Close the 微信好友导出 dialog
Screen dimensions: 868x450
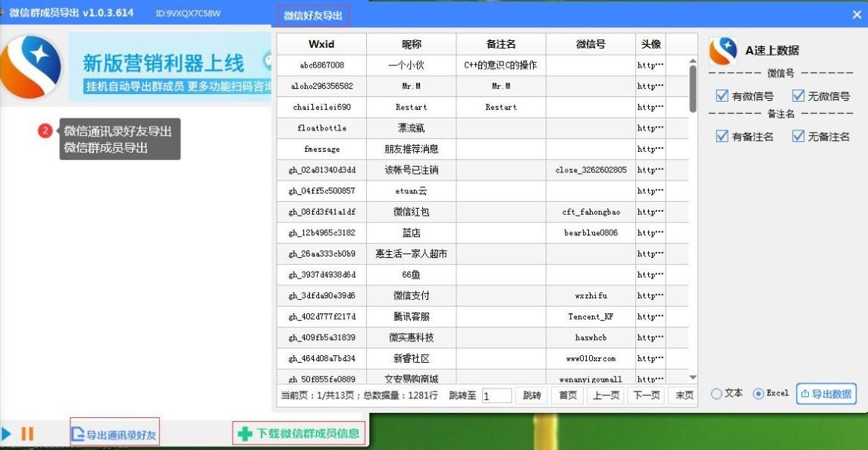point(857,15)
